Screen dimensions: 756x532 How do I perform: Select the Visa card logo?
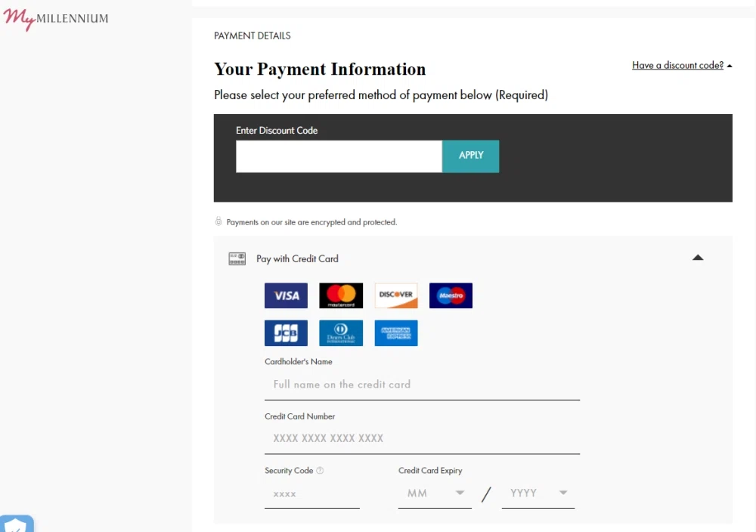(286, 295)
